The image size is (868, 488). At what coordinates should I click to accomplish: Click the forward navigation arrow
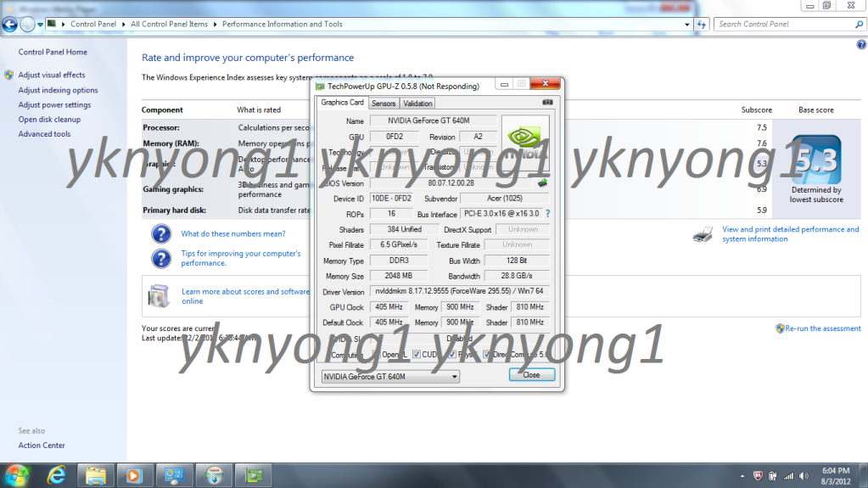coord(26,25)
